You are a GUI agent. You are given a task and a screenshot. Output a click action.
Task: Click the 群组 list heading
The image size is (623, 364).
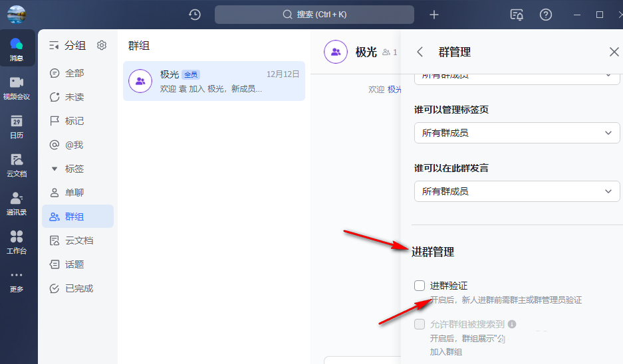[139, 46]
